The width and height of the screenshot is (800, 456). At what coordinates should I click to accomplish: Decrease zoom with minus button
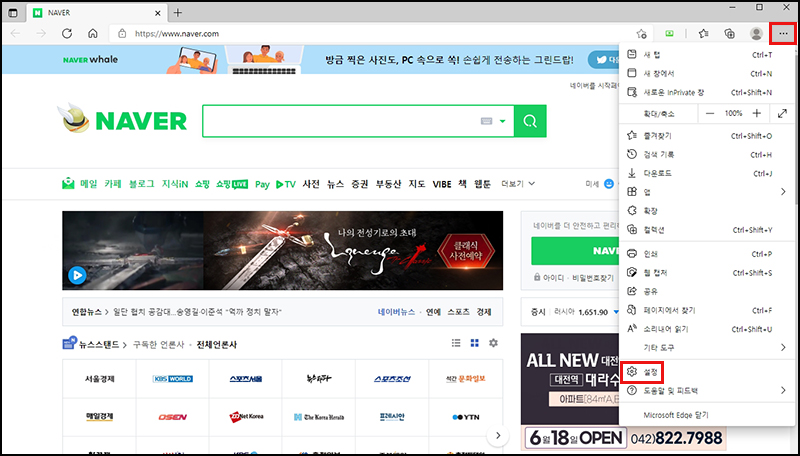pos(710,113)
